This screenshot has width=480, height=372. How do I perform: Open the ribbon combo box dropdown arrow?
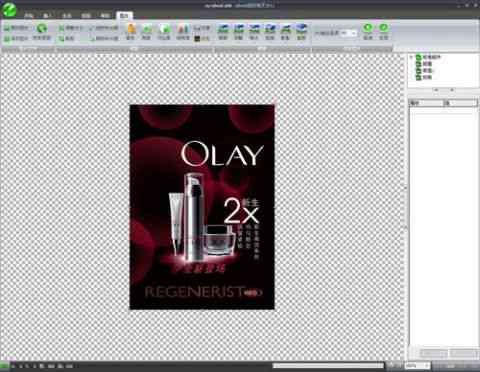pyautogui.click(x=353, y=33)
